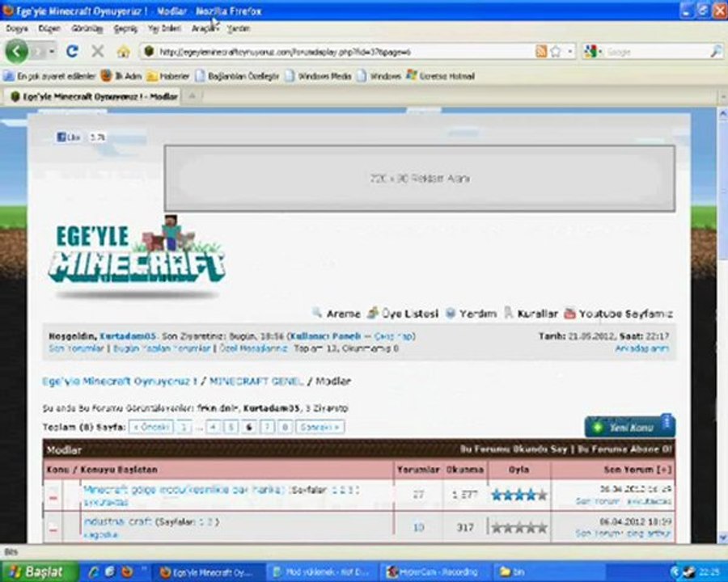Open the Minecraft gölge modu topic
The image size is (728, 582).
click(x=184, y=490)
